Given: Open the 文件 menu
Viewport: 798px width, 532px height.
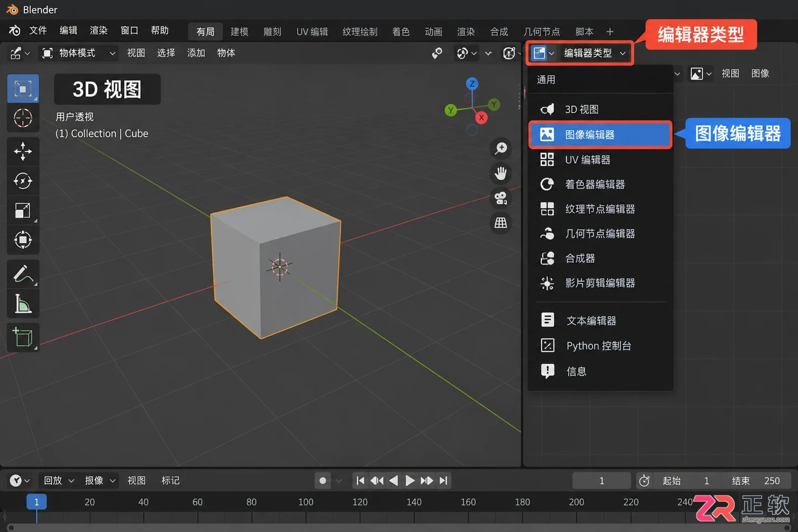Looking at the screenshot, I should coord(38,30).
